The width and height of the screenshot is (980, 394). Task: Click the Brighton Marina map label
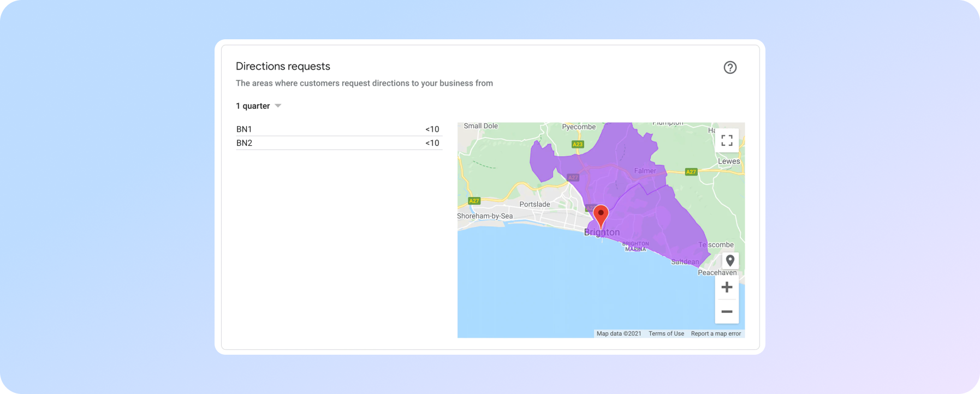pos(635,246)
